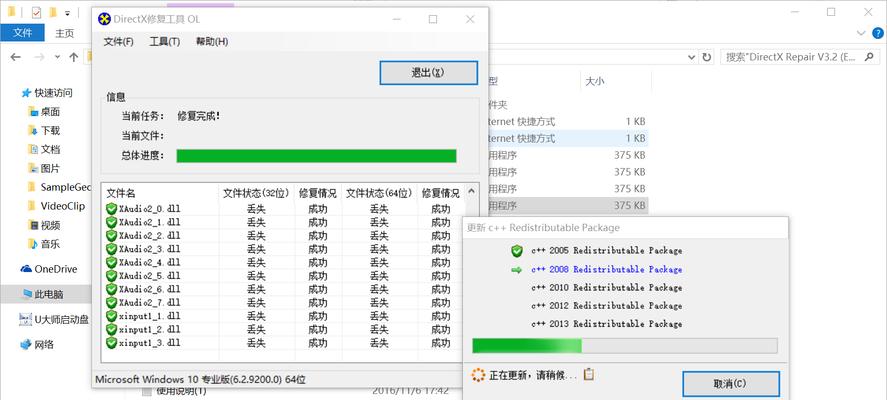The image size is (887, 400).
Task: Click the green shield next to c++ 2005 package
Action: coord(516,251)
